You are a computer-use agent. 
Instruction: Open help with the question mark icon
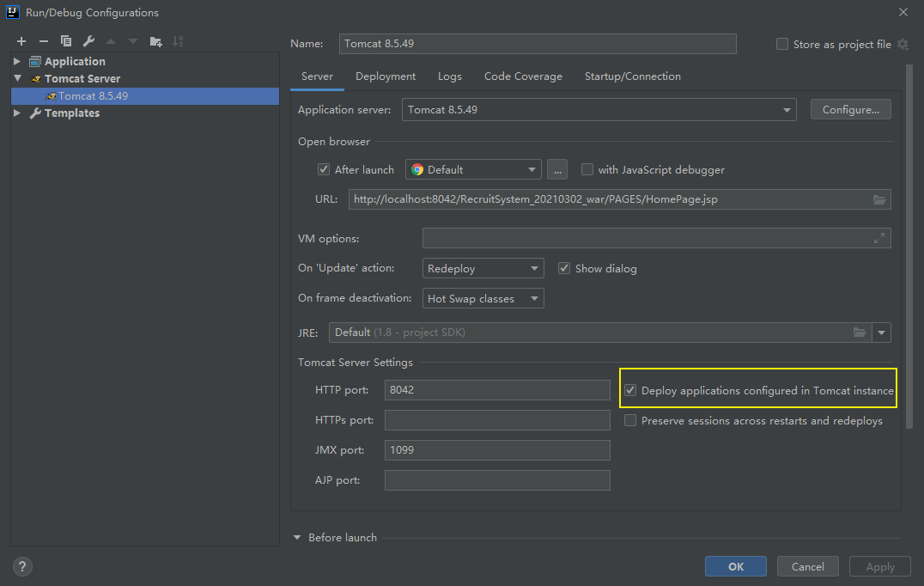(22, 566)
